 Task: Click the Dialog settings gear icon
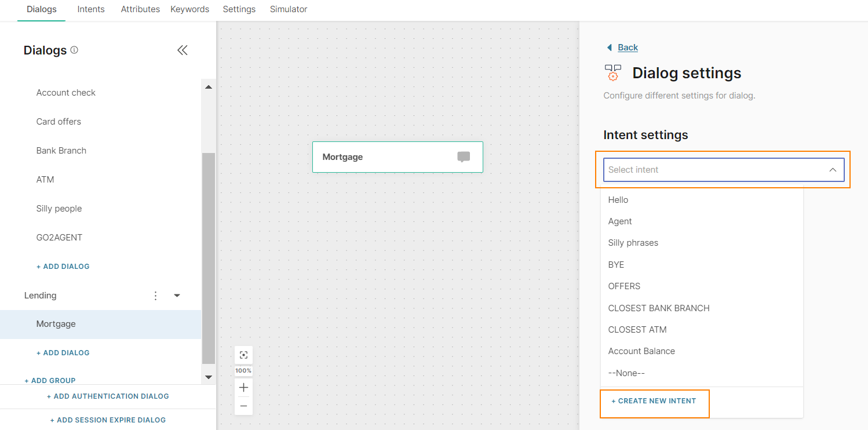tap(613, 73)
